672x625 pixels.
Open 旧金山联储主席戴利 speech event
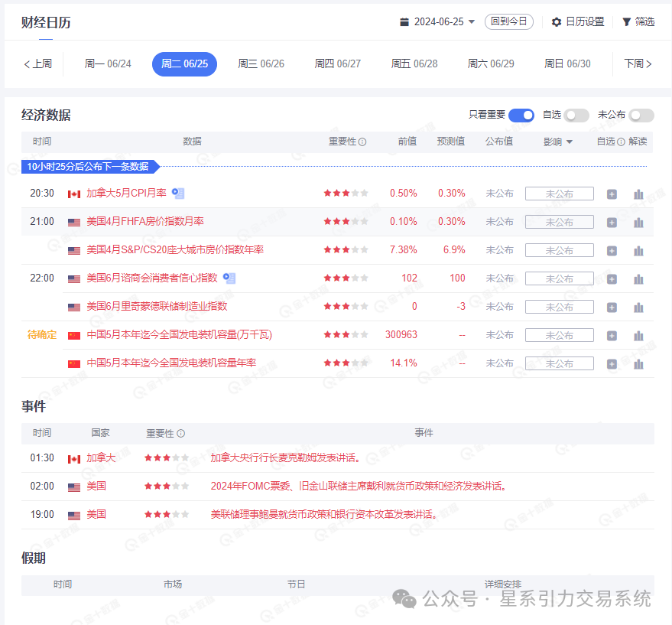359,487
